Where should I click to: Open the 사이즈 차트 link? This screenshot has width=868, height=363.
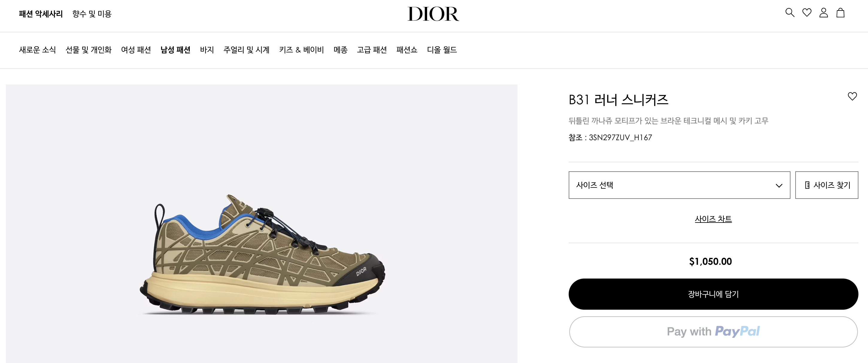tap(713, 219)
